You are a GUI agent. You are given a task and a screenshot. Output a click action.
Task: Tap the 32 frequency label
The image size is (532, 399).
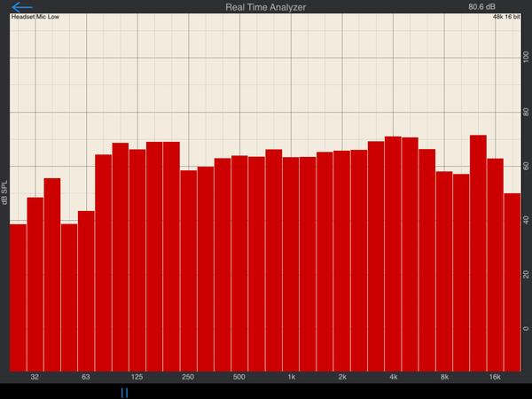point(35,377)
